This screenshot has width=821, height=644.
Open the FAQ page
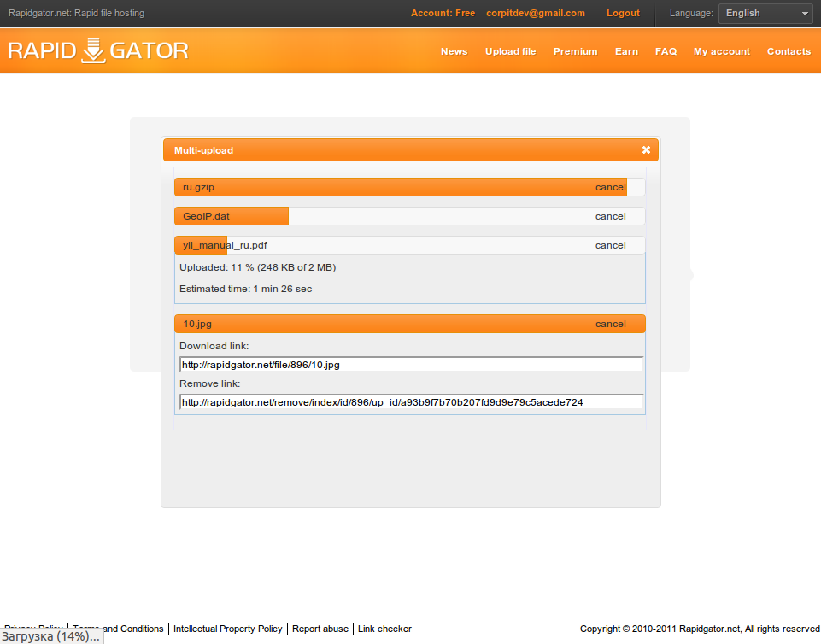pos(666,51)
